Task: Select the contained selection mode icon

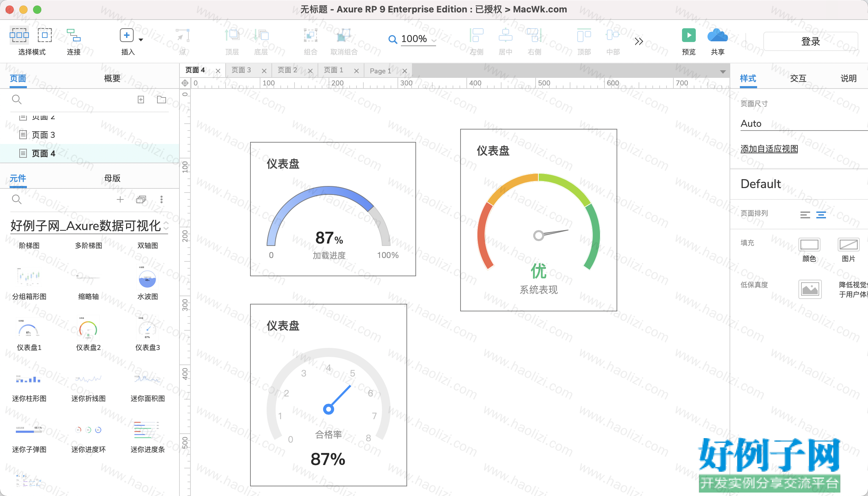Action: click(45, 35)
